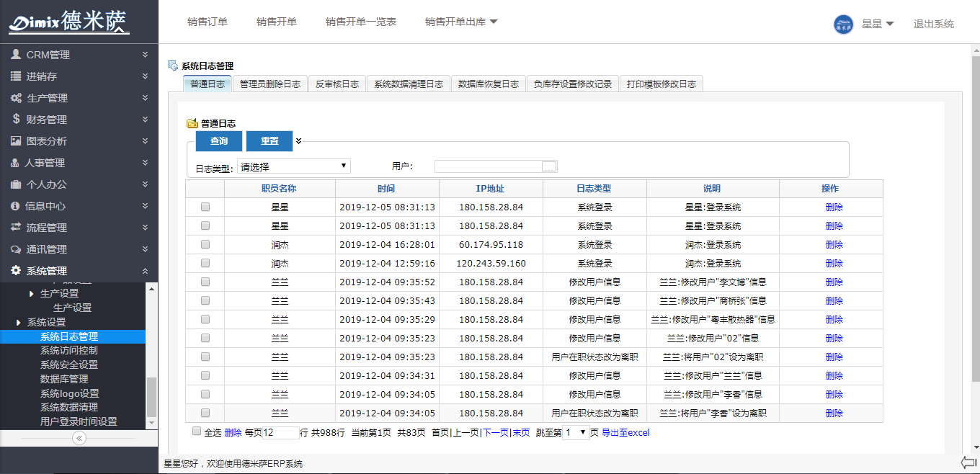Collapse the sidebar with the double-chevron button
The height and width of the screenshot is (474, 980).
pyautogui.click(x=79, y=438)
